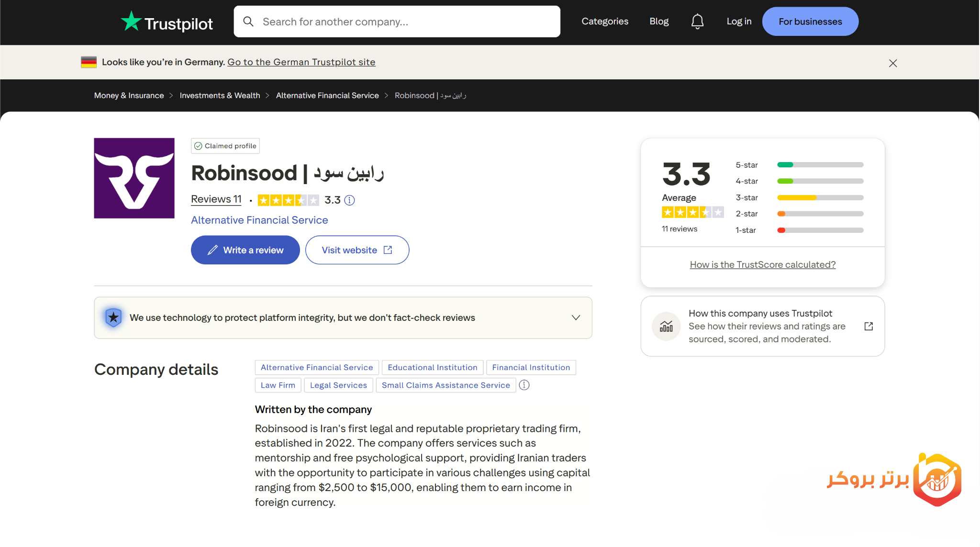Click the pencil icon on Write a review
The height and width of the screenshot is (547, 980).
pyautogui.click(x=212, y=250)
